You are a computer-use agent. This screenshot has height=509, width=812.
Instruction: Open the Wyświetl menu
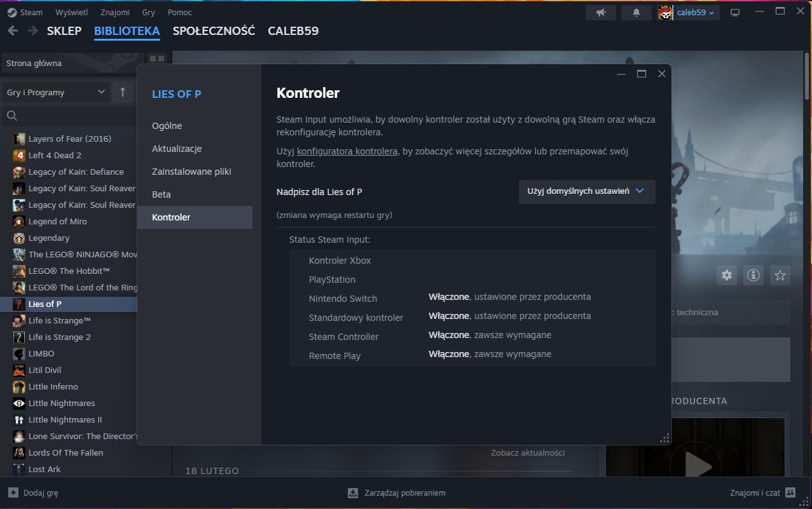coord(72,12)
